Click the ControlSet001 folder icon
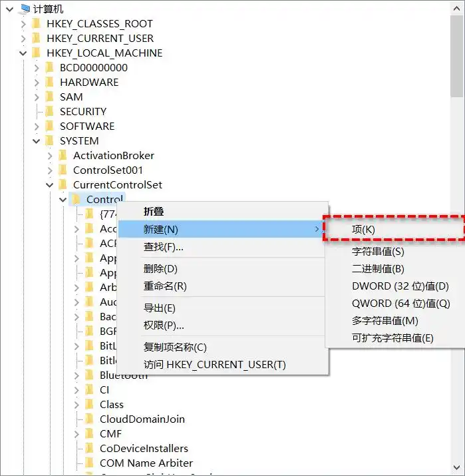Image resolution: width=465 pixels, height=476 pixels. pyautogui.click(x=63, y=170)
